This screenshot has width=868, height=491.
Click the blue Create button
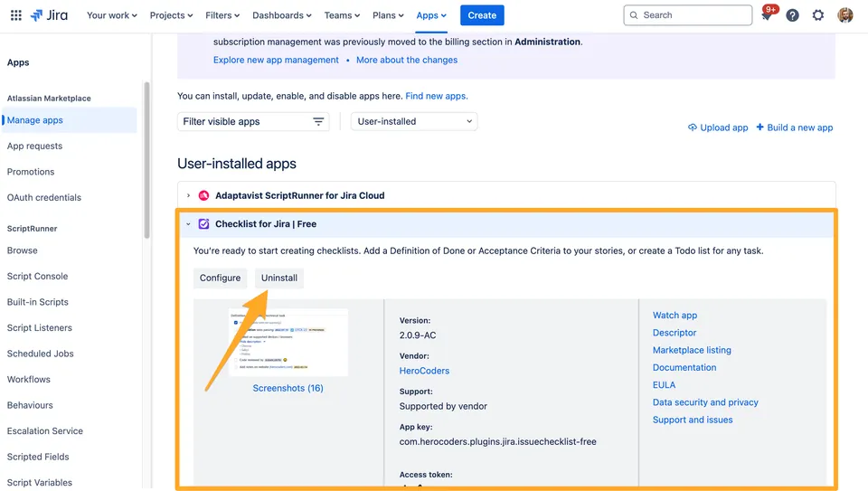482,15
